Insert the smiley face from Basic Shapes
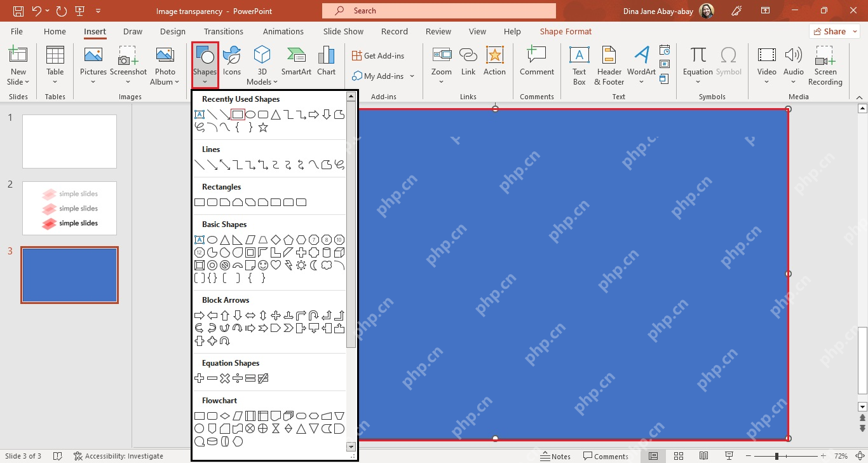868x463 pixels. (263, 265)
